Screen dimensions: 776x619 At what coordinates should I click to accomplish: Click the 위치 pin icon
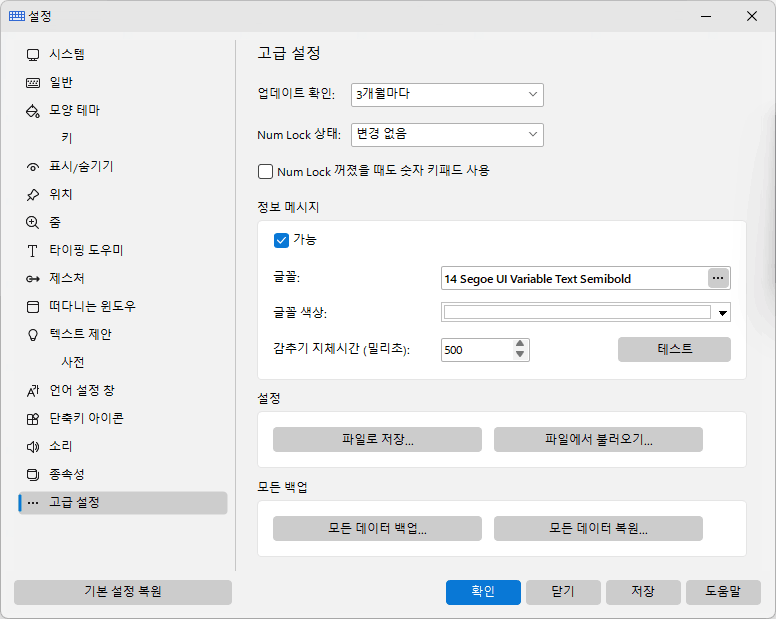point(33,195)
